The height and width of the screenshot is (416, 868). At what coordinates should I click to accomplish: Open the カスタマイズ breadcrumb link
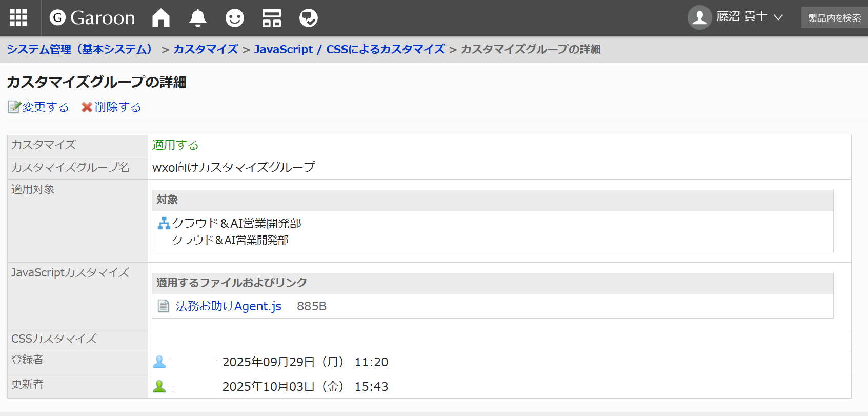206,49
